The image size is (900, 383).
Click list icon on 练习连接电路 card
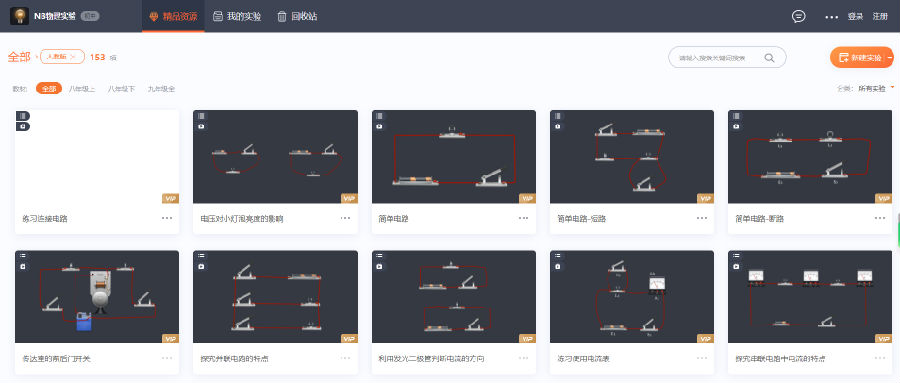tap(22, 116)
